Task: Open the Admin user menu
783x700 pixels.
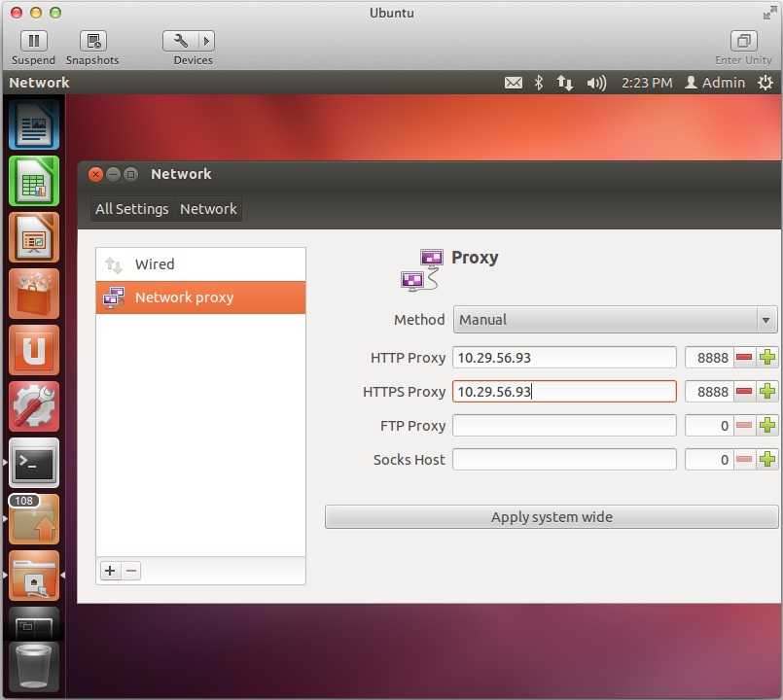Action: click(715, 83)
